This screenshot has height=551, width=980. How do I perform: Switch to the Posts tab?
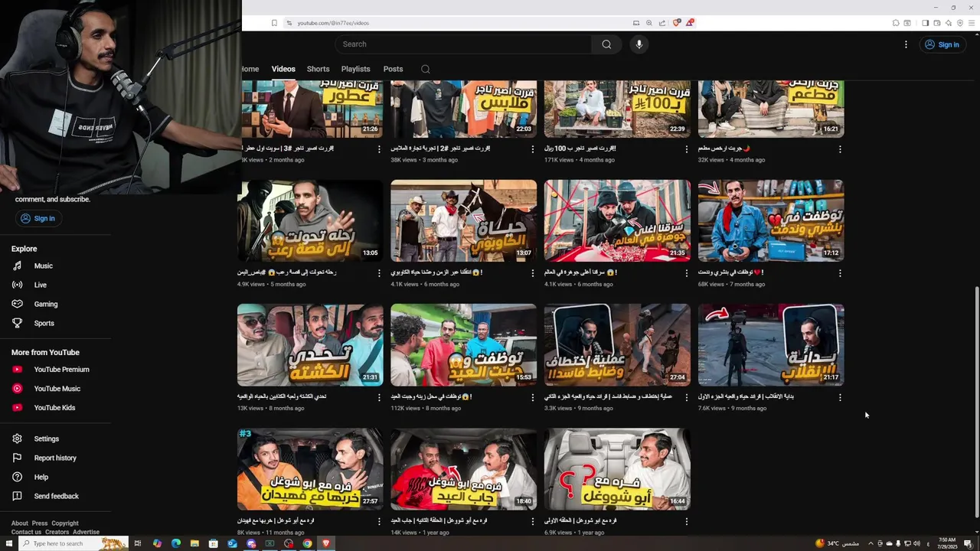393,69
